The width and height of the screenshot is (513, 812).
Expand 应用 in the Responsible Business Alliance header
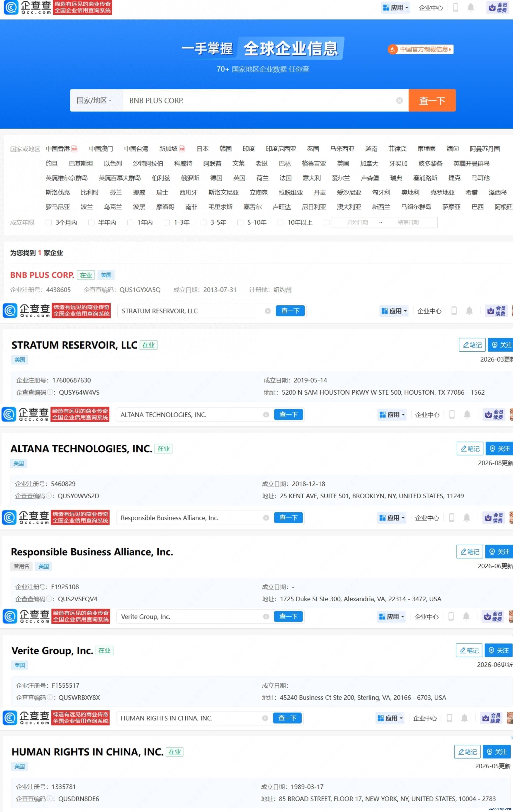[391, 518]
